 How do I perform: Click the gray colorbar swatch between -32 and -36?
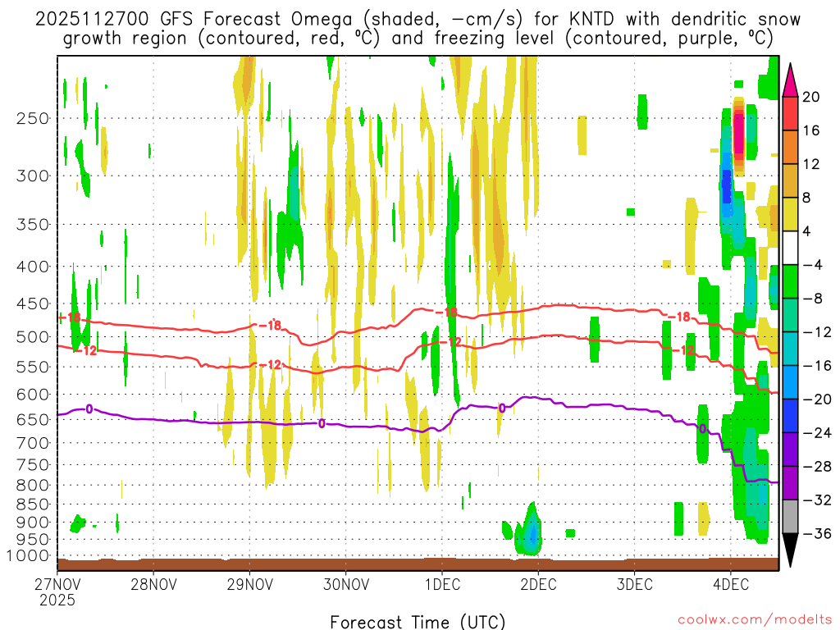(790, 517)
